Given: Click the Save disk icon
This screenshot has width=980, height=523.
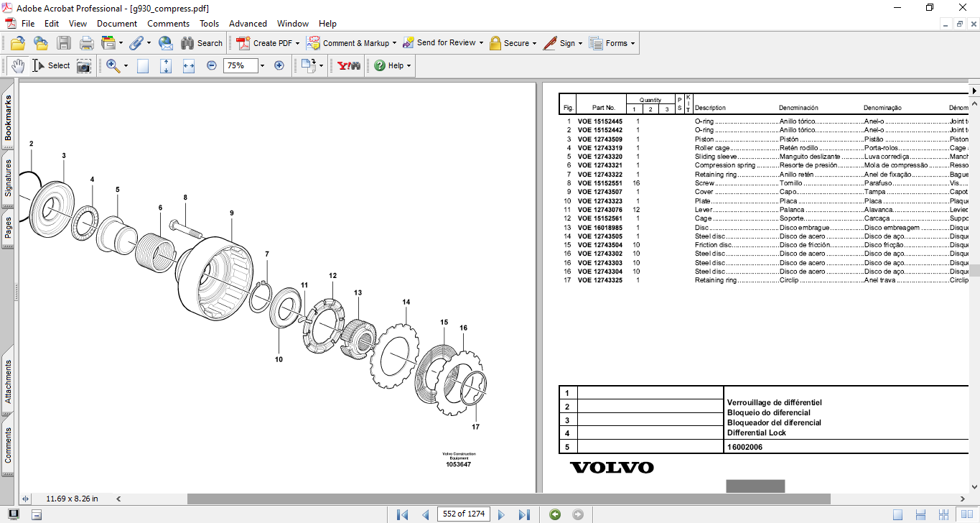Looking at the screenshot, I should coord(64,43).
